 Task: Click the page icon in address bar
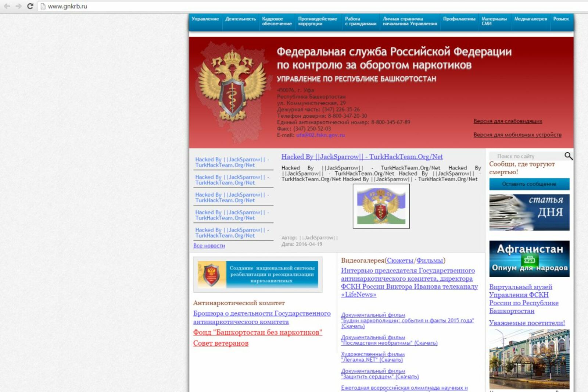(x=43, y=6)
